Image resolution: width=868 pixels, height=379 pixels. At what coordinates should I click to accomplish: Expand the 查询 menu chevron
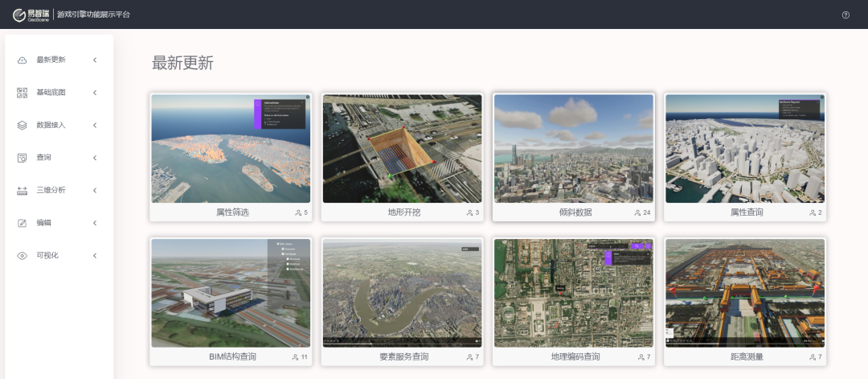pyautogui.click(x=95, y=158)
